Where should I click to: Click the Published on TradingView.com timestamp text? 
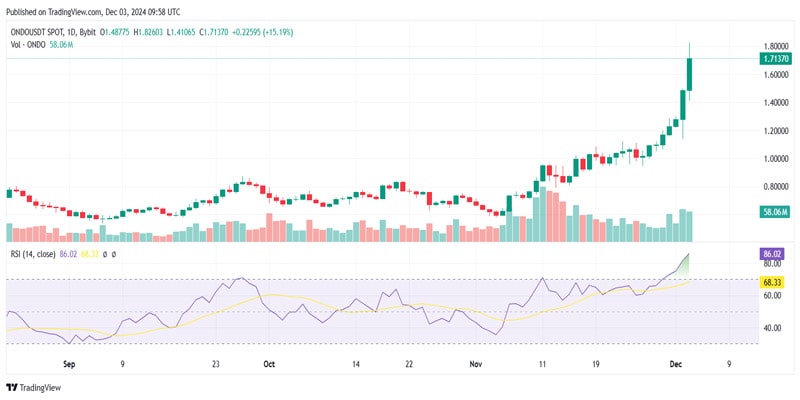point(93,12)
